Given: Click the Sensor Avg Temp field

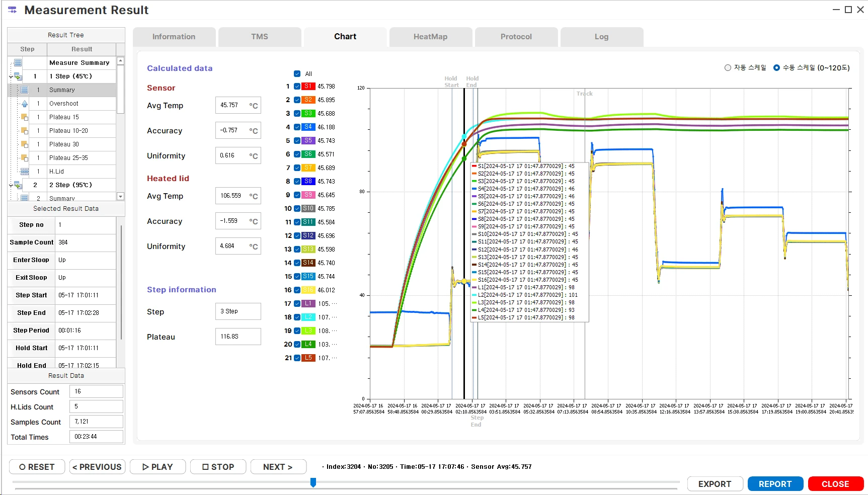Looking at the screenshot, I should point(238,105).
